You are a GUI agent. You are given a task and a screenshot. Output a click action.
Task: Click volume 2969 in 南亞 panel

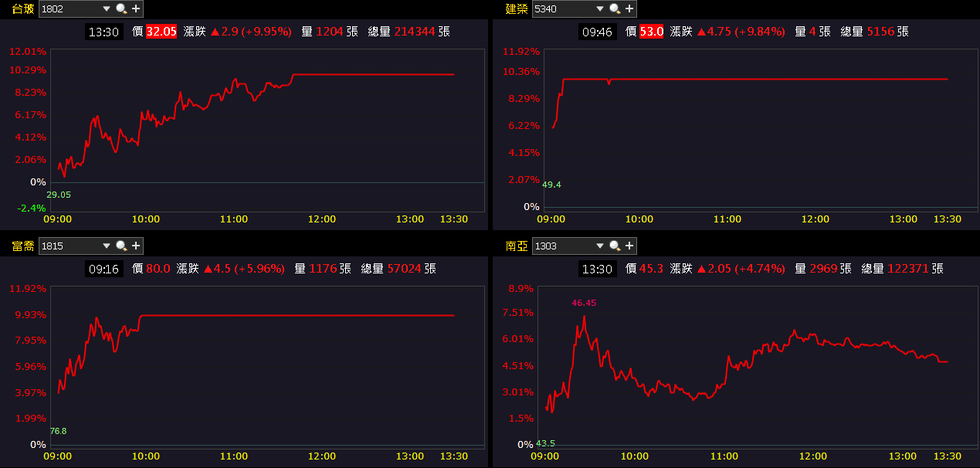tap(823, 269)
